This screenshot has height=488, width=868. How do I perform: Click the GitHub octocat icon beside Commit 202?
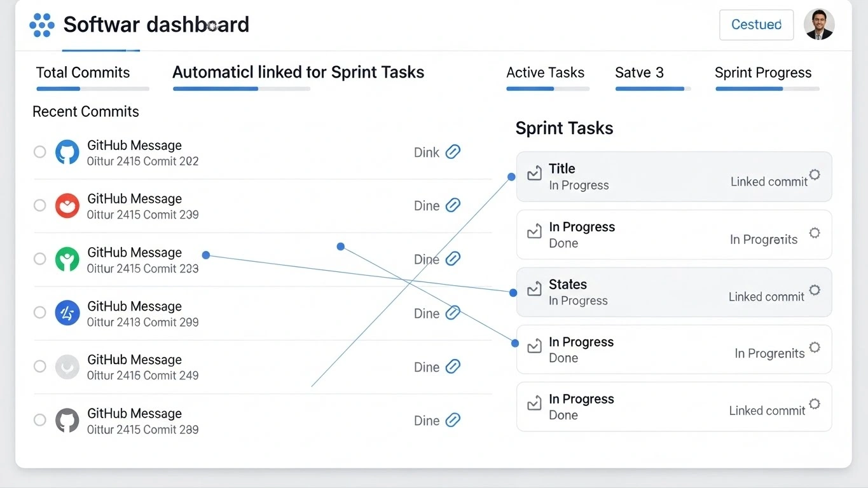click(x=67, y=152)
